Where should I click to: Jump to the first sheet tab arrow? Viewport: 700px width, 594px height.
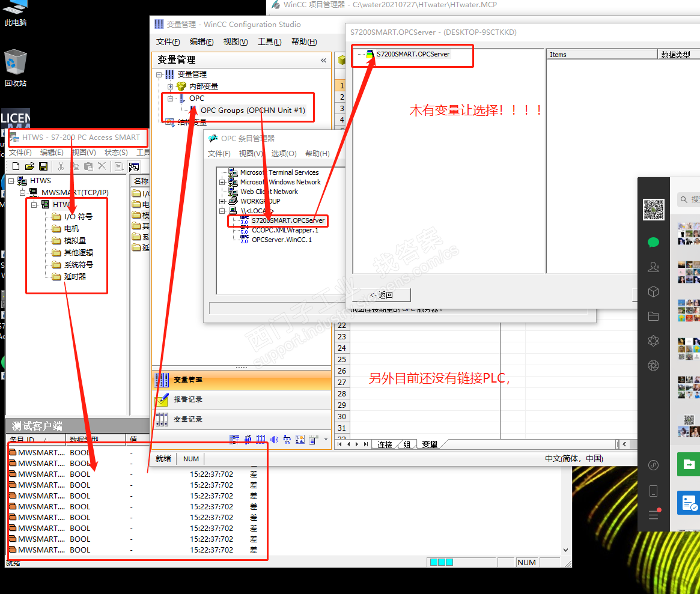tap(339, 444)
